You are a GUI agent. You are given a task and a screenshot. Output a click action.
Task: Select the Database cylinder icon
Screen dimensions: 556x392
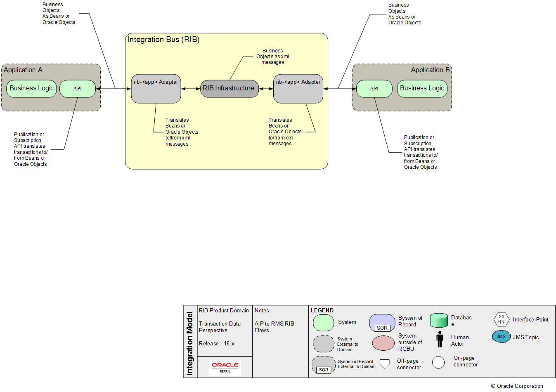click(x=438, y=321)
